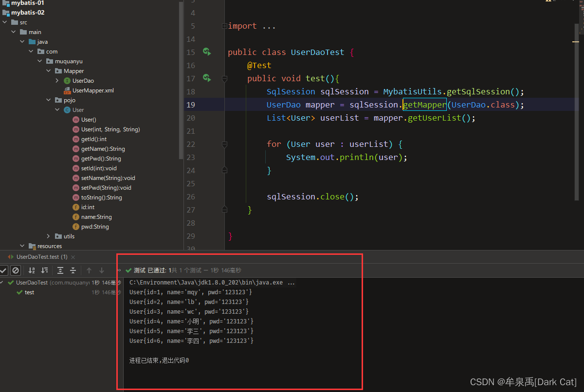Sort test results alphabetically
Viewport: 584px width, 392px height.
click(x=32, y=270)
